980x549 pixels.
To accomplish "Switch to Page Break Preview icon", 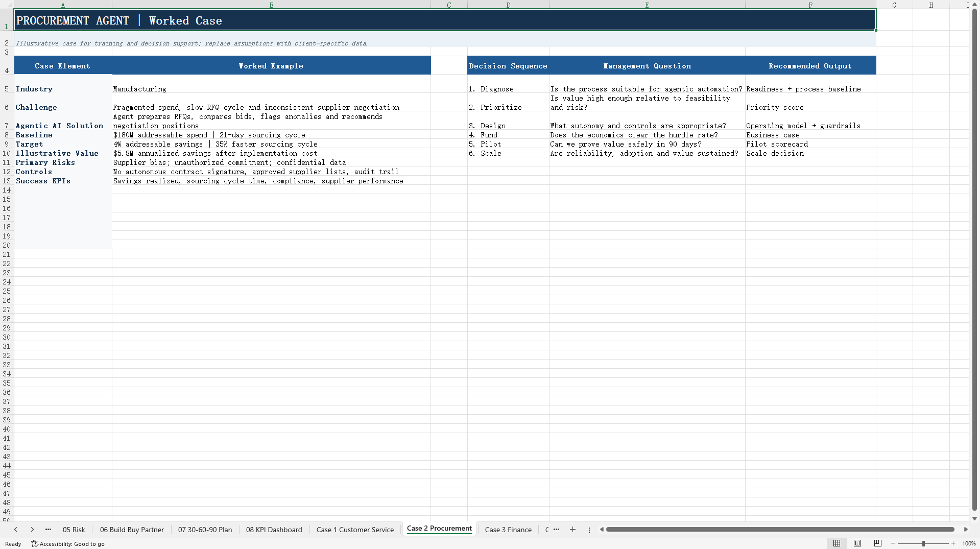I will point(878,543).
